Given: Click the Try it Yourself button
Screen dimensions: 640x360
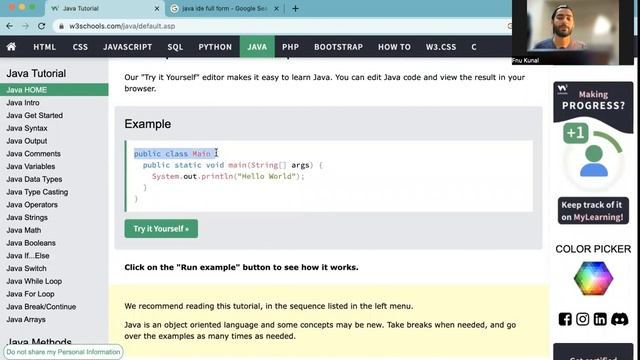Looking at the screenshot, I should tap(161, 229).
